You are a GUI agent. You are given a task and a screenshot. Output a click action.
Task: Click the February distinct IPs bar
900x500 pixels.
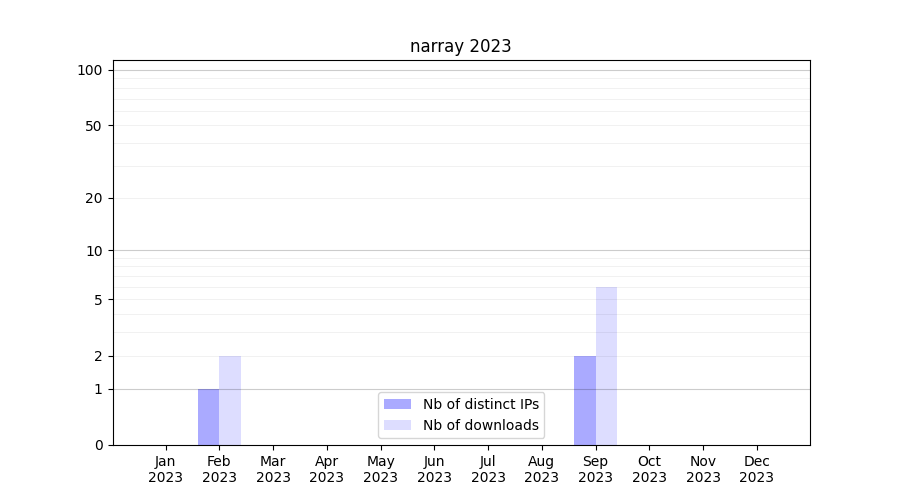208,417
